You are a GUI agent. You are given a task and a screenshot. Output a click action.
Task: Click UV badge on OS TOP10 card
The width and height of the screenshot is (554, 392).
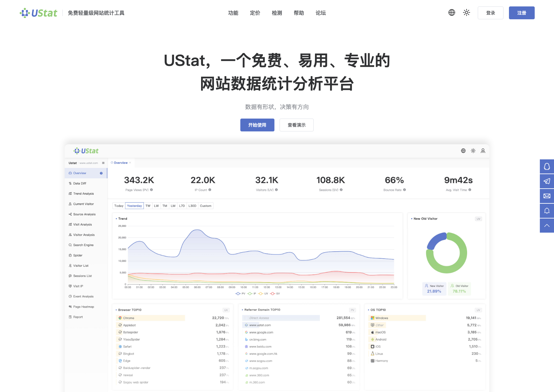pyautogui.click(x=478, y=310)
